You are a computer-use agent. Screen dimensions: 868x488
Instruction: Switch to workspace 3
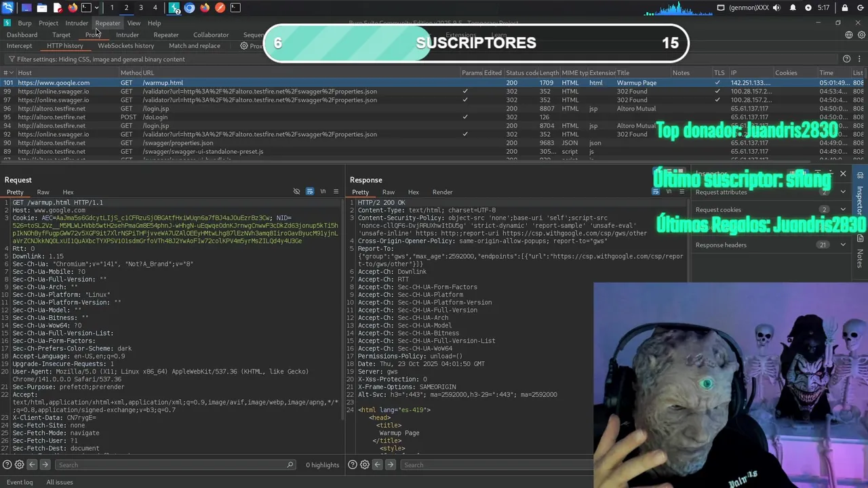tap(140, 7)
